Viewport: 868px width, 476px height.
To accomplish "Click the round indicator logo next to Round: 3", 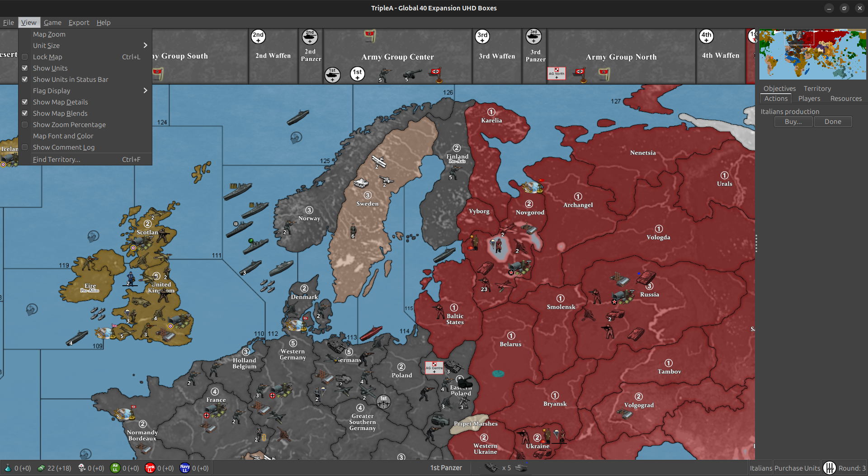I will (830, 468).
